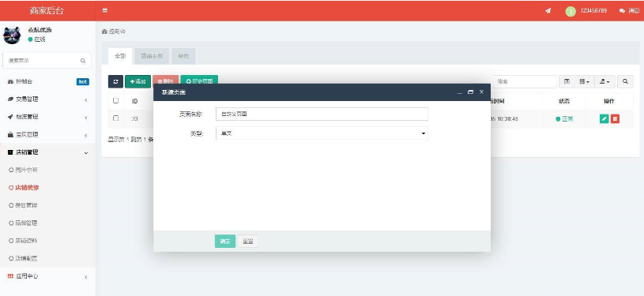Click the 确定 confirm button

pyautogui.click(x=225, y=242)
